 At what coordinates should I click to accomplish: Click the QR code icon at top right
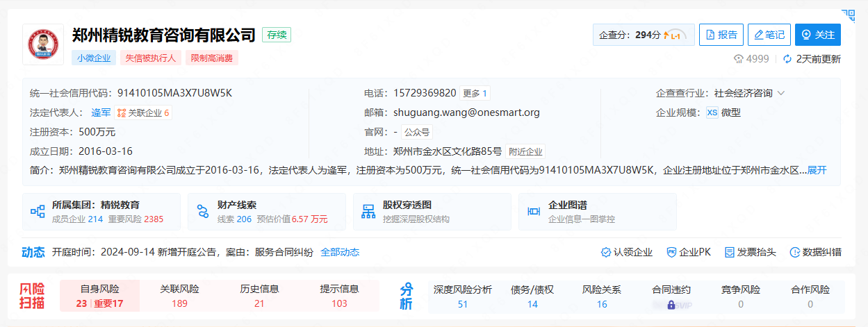point(849,14)
